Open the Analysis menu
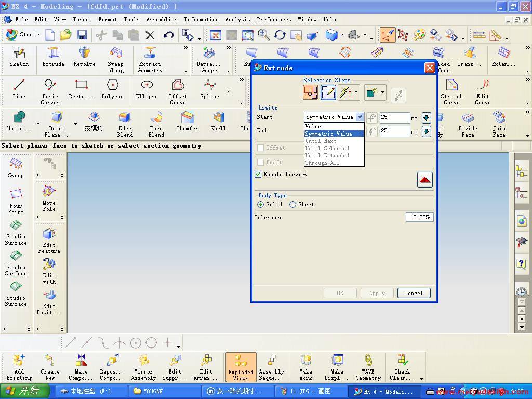532x399 pixels. 237,19
